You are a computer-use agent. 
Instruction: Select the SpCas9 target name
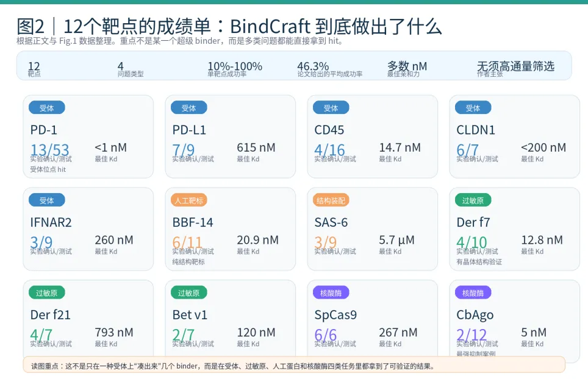point(335,316)
